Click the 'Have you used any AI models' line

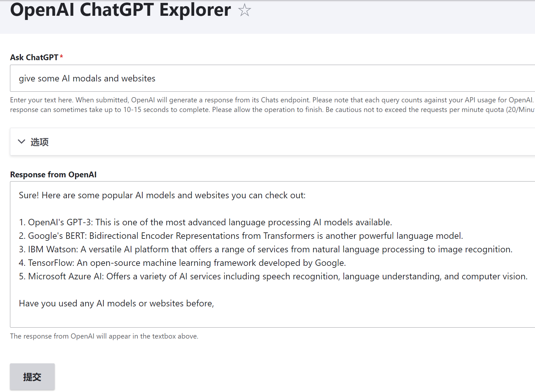coord(117,303)
